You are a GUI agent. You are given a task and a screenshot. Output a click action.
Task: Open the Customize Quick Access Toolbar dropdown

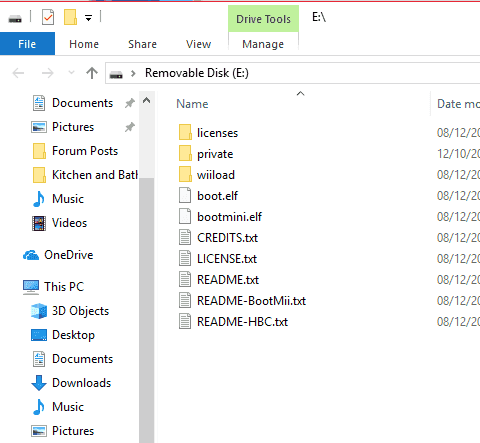click(88, 18)
